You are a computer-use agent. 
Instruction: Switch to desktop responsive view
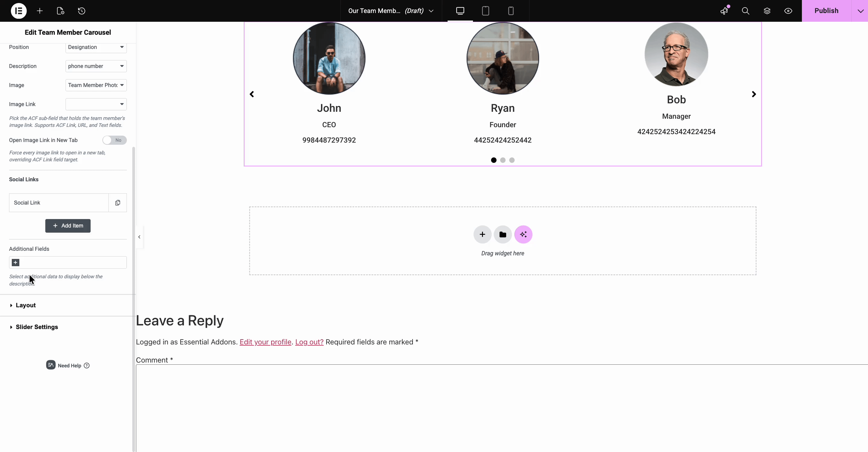(460, 11)
